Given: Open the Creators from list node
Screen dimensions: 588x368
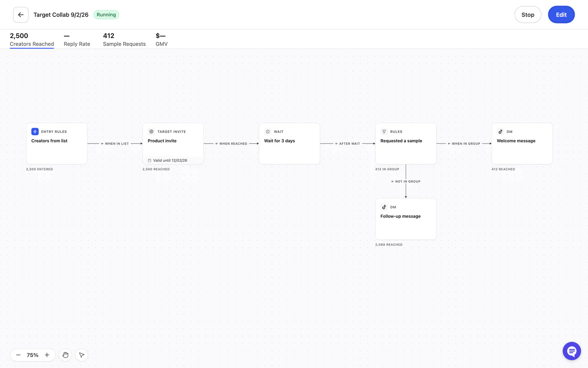Looking at the screenshot, I should coord(57,144).
